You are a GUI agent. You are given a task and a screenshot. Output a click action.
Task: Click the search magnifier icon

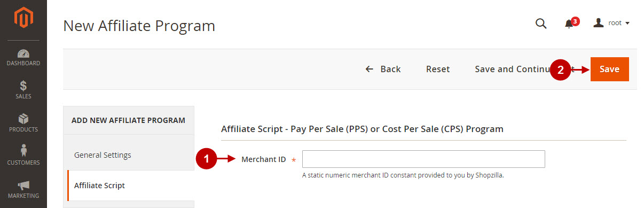[541, 23]
